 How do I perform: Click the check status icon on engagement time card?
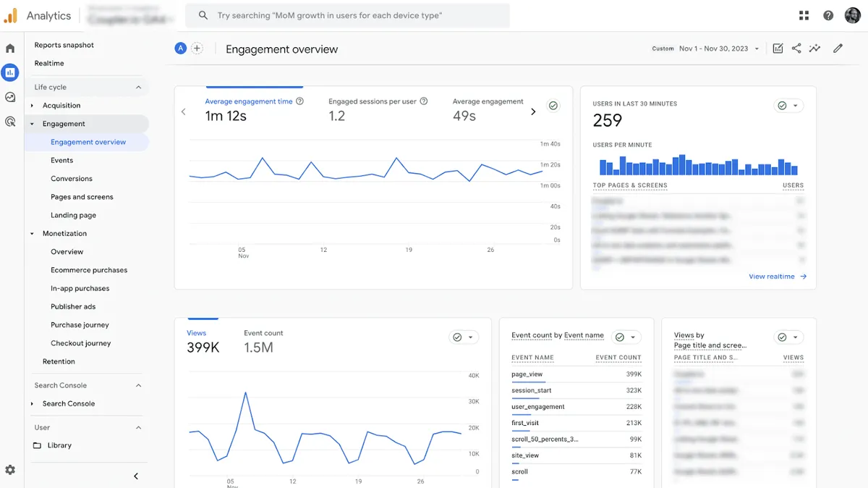point(553,106)
